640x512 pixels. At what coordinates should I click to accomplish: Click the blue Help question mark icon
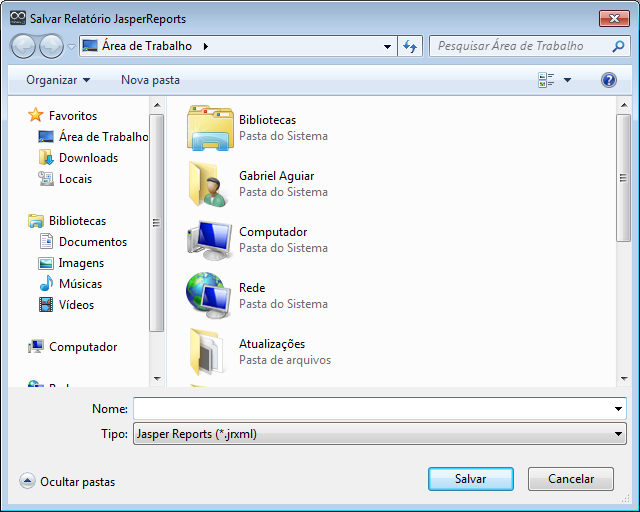(x=608, y=80)
